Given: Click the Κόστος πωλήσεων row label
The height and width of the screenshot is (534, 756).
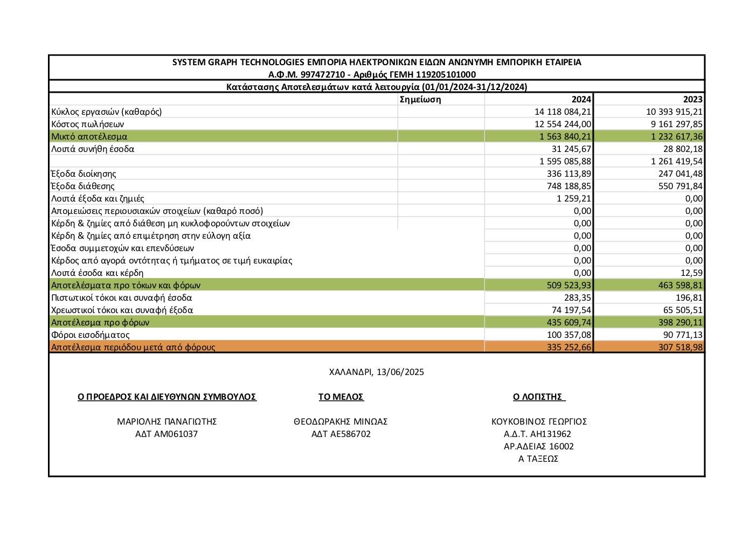Looking at the screenshot, I should 88,124.
